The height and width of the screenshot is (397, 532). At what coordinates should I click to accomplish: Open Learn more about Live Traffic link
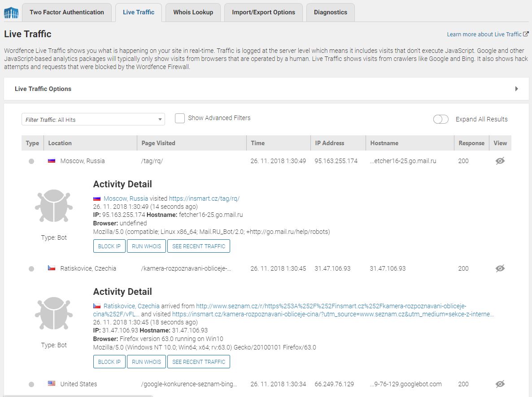click(484, 34)
